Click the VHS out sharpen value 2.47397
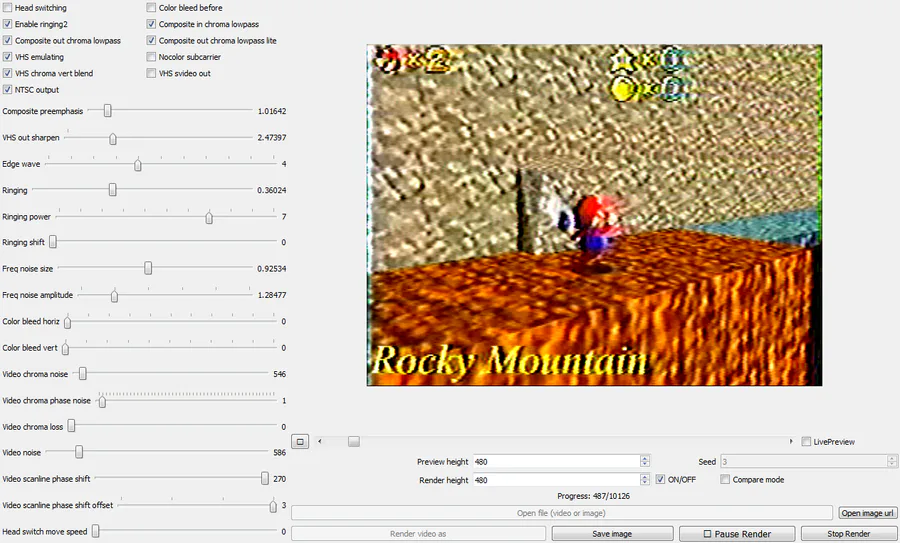900x543 pixels. [x=272, y=138]
